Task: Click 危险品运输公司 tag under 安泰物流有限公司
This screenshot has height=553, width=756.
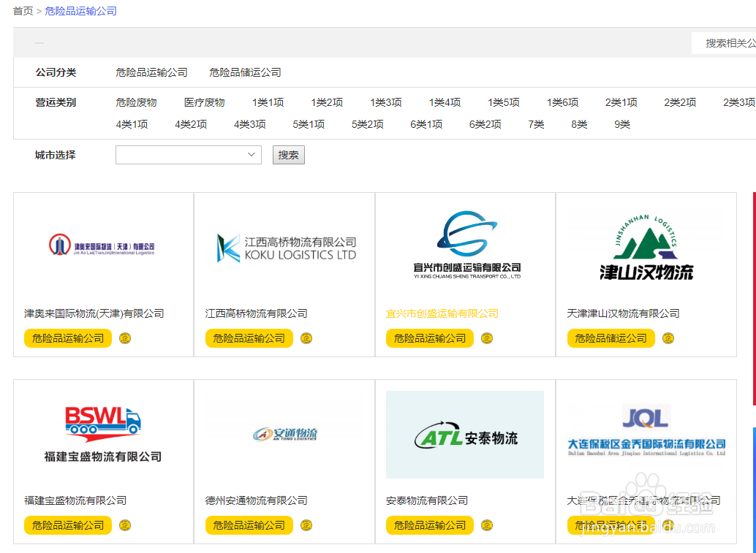Action: [430, 525]
